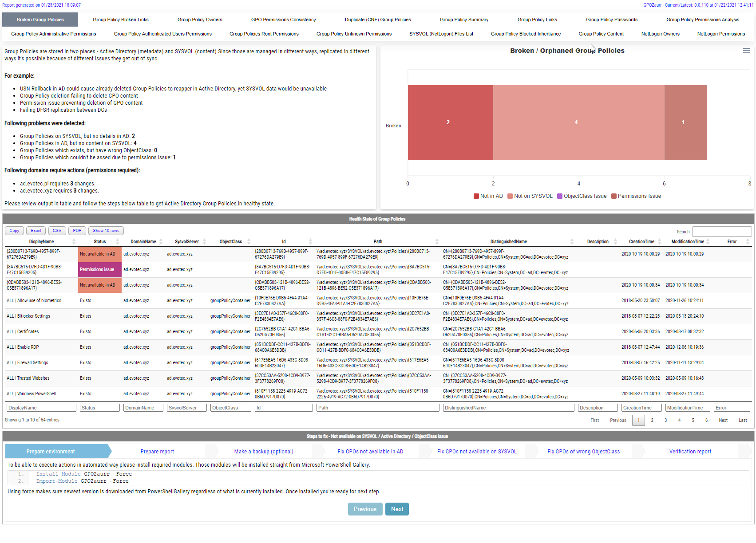Switch to Group Policy Owners tab

[x=200, y=20]
